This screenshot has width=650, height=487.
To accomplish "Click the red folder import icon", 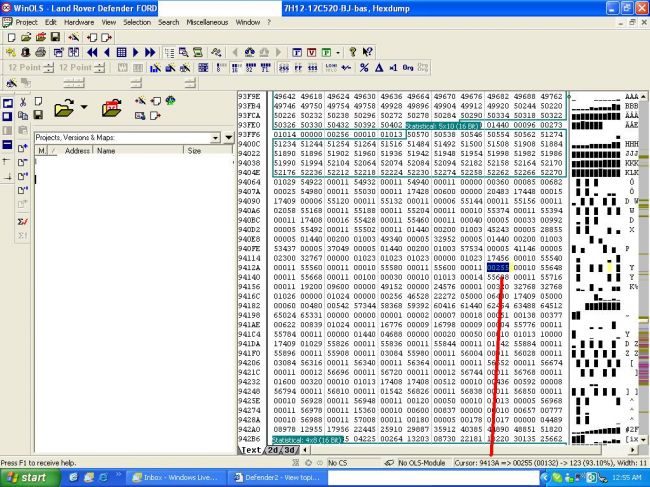I will pos(112,108).
